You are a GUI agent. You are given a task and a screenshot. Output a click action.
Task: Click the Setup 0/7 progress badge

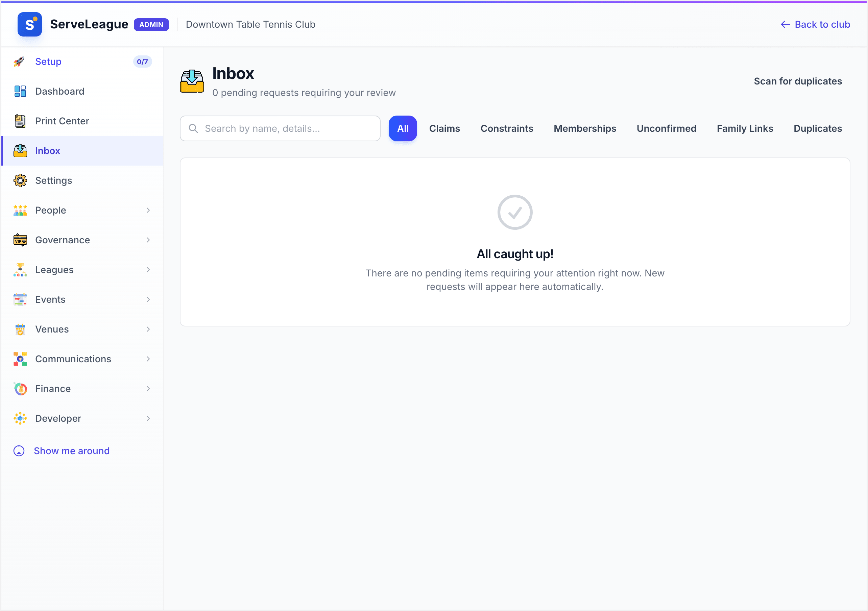pos(142,62)
